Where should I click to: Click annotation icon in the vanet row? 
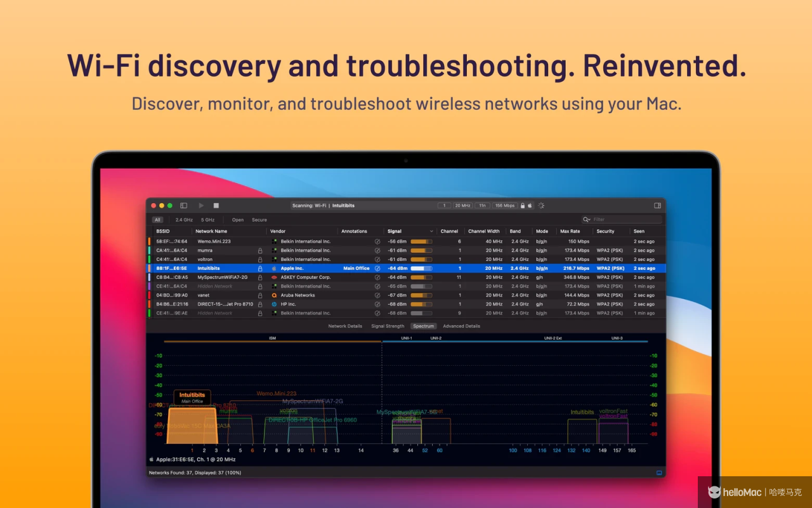coord(377,295)
